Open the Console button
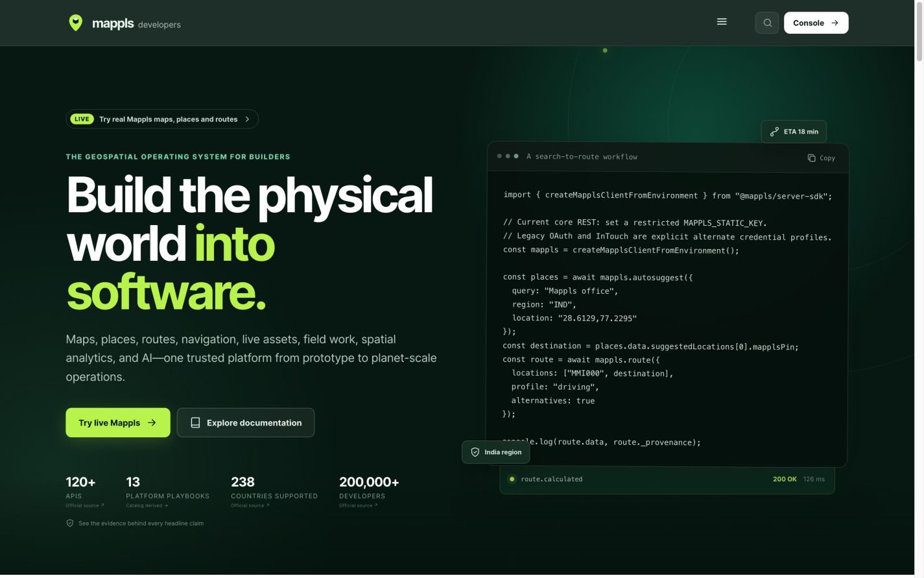 tap(816, 23)
